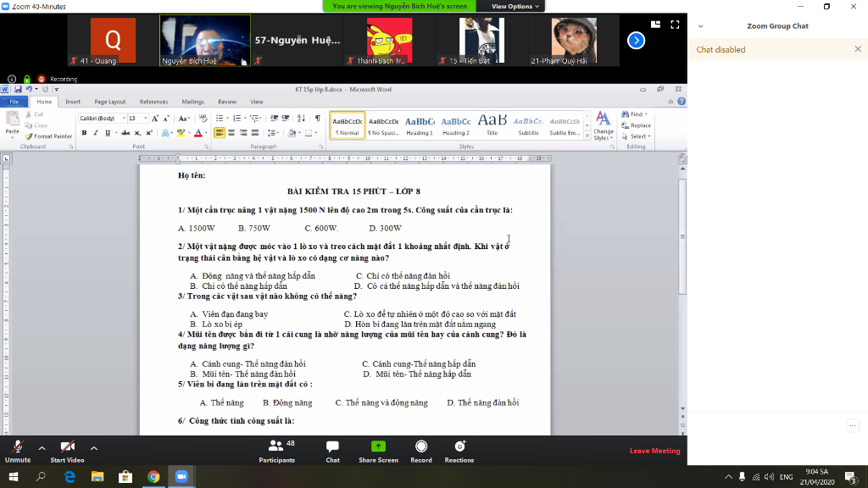Viewport: 868px width, 488px height.
Task: Click Replace in the Editing group
Action: [x=636, y=125]
